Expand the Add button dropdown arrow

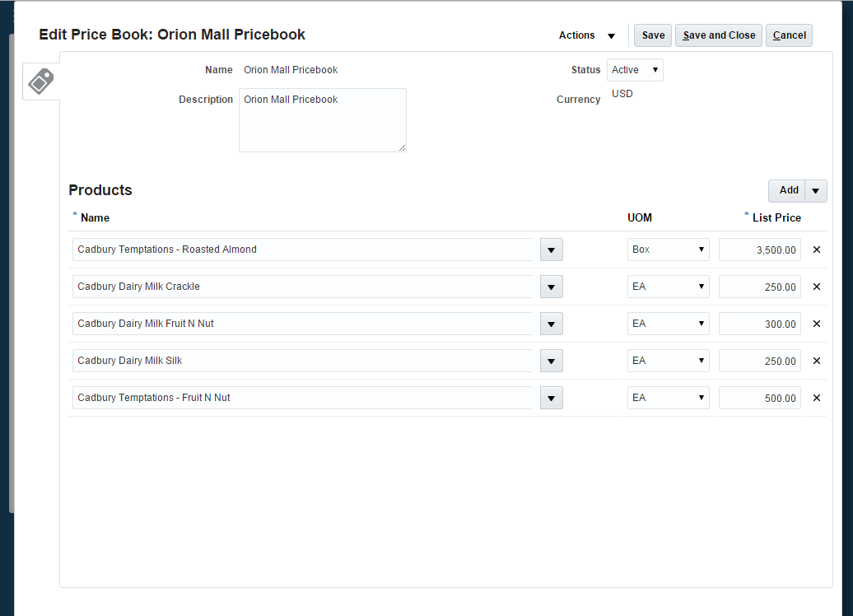click(x=815, y=191)
